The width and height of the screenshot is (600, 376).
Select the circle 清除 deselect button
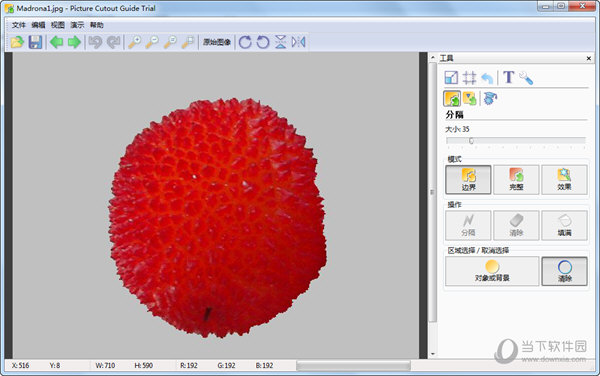pyautogui.click(x=564, y=271)
